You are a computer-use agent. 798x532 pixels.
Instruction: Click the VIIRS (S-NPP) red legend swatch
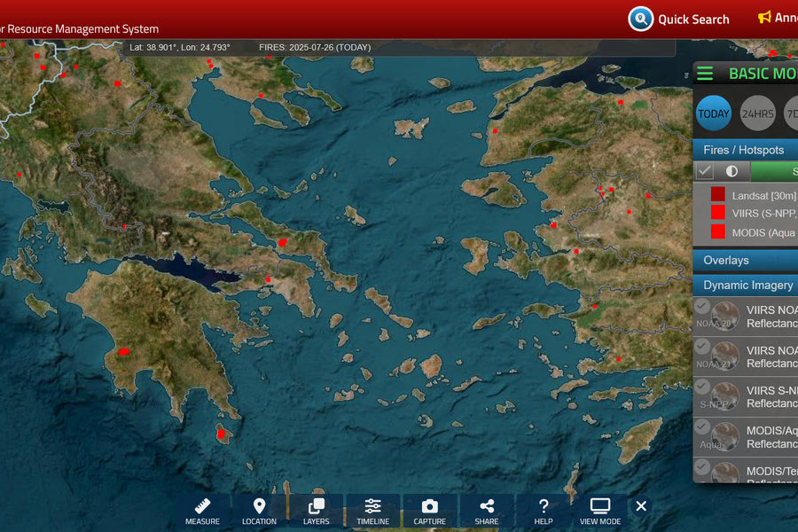[717, 212]
